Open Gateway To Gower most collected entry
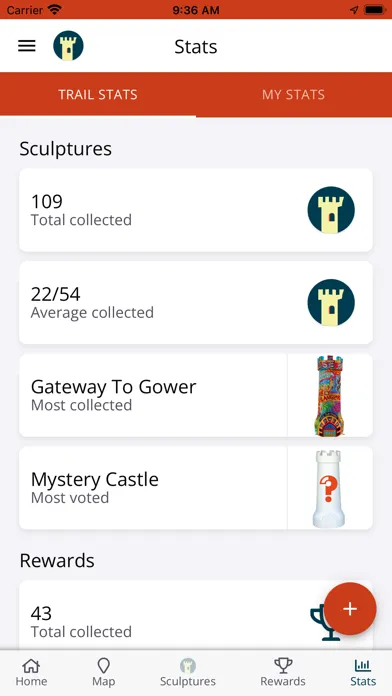 [x=196, y=395]
